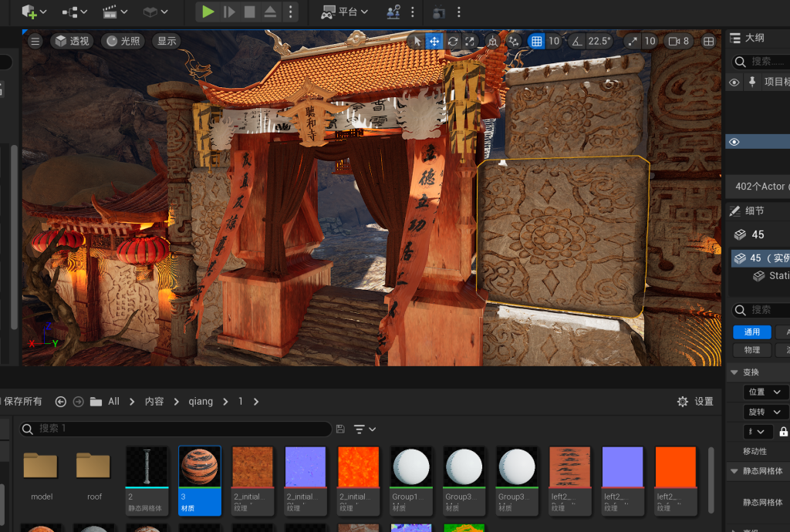Select the rotate gizmo tool
Image resolution: width=790 pixels, height=532 pixels.
[453, 42]
